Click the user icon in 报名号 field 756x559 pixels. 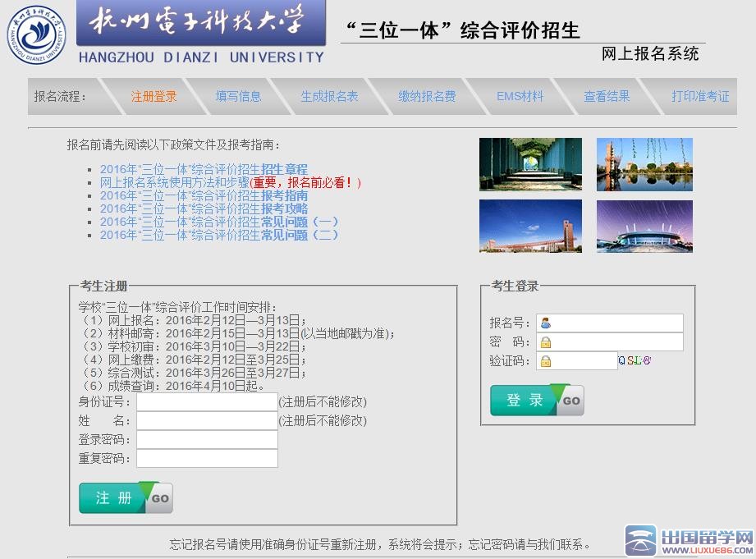(546, 323)
